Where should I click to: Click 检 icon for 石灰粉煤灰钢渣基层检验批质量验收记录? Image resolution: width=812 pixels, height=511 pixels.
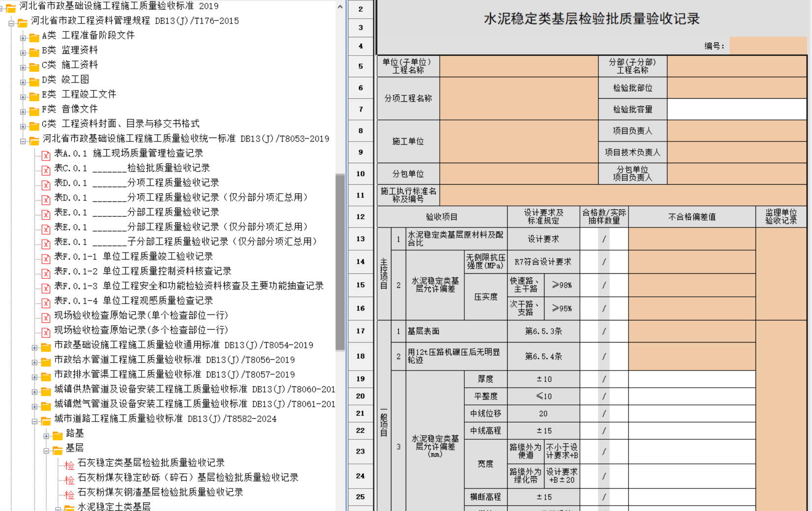click(69, 494)
